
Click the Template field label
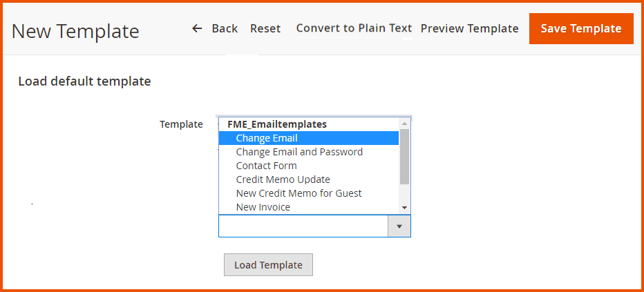point(181,124)
